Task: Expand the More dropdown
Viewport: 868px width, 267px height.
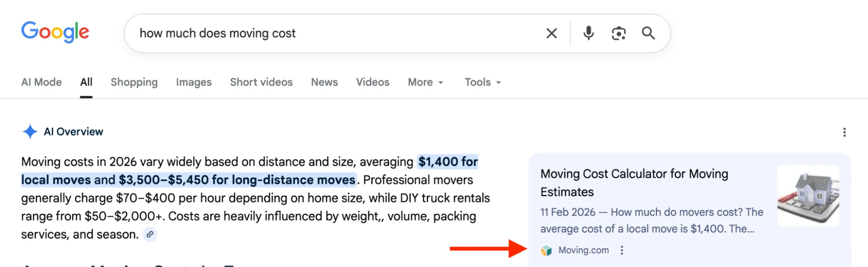Action: point(426,82)
